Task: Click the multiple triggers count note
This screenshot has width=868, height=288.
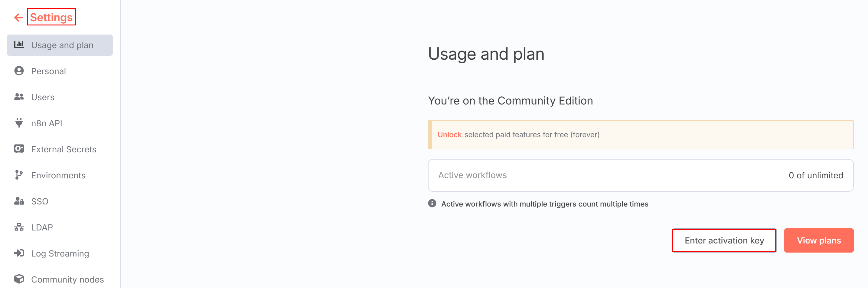Action: pyautogui.click(x=544, y=204)
